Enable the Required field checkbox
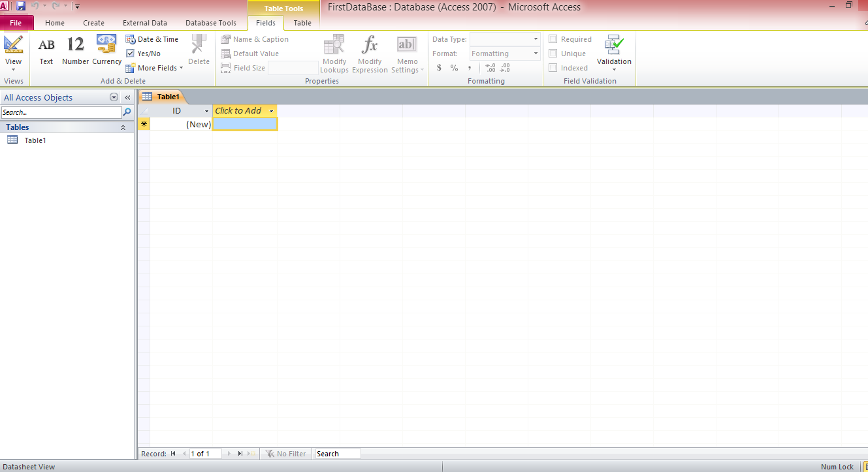868x472 pixels. point(552,39)
